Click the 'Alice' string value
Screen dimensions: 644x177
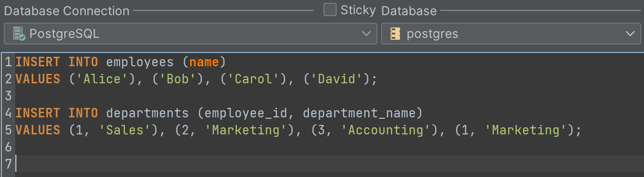click(x=102, y=79)
